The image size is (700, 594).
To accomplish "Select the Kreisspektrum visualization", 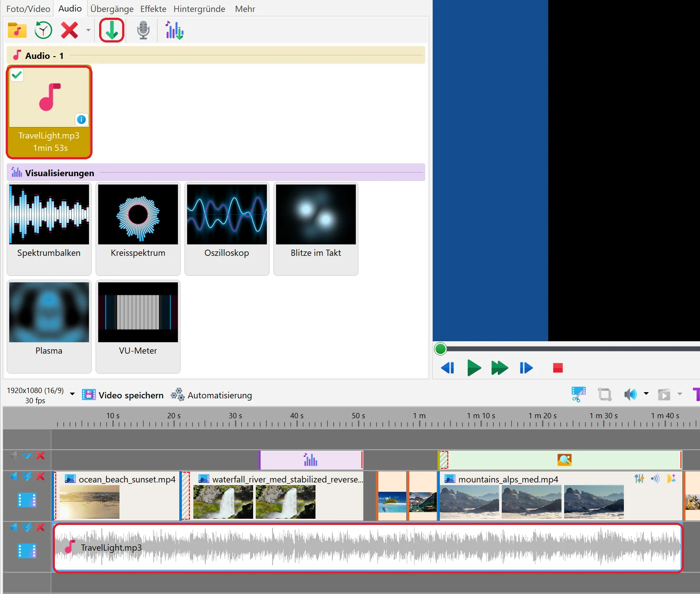I will [x=138, y=228].
